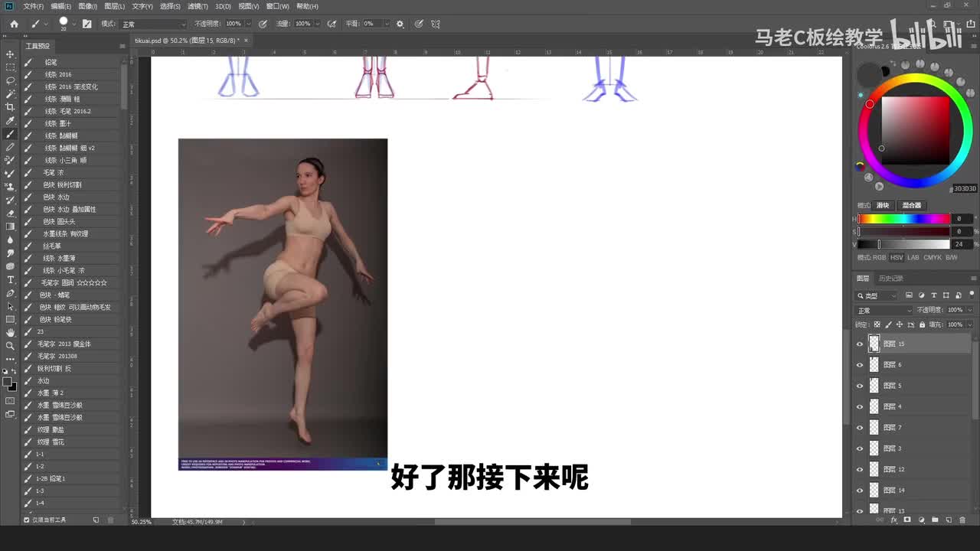Open blend mode 模式 dropdown in options bar

pos(153,24)
